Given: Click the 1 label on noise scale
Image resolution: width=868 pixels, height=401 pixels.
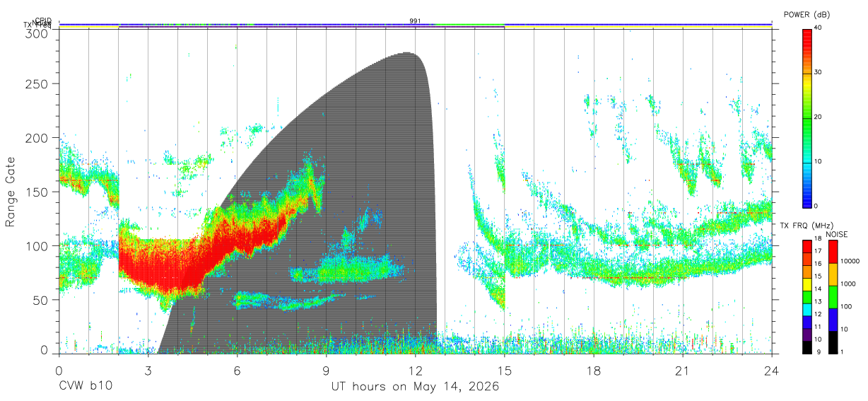Looking at the screenshot, I should coord(841,351).
